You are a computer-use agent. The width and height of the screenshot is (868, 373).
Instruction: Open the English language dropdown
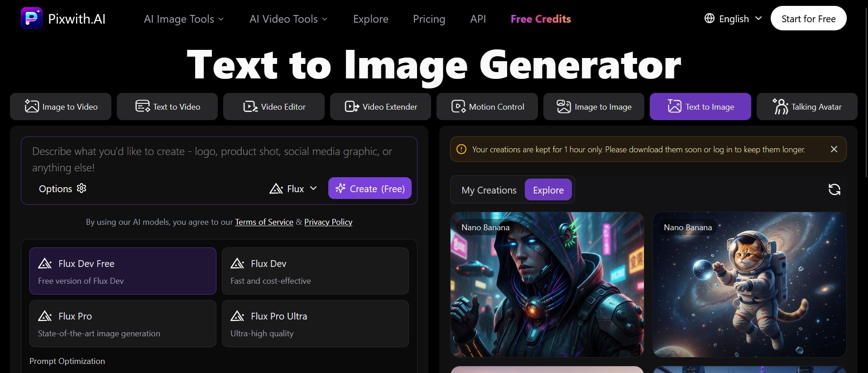coord(734,19)
